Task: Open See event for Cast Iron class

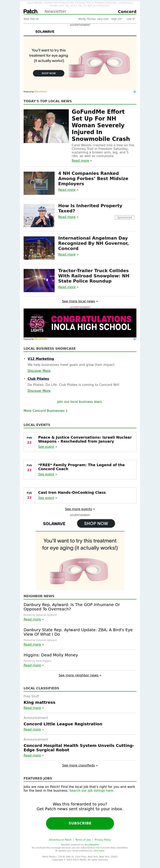Action: tap(46, 498)
